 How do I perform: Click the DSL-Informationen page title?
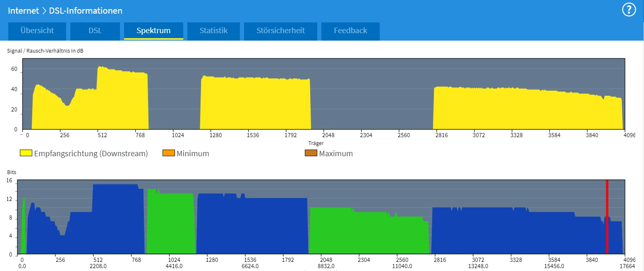[x=86, y=11]
